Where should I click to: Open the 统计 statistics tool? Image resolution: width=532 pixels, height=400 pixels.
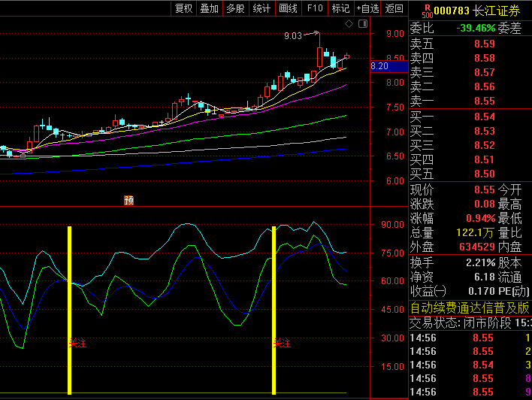pos(261,8)
